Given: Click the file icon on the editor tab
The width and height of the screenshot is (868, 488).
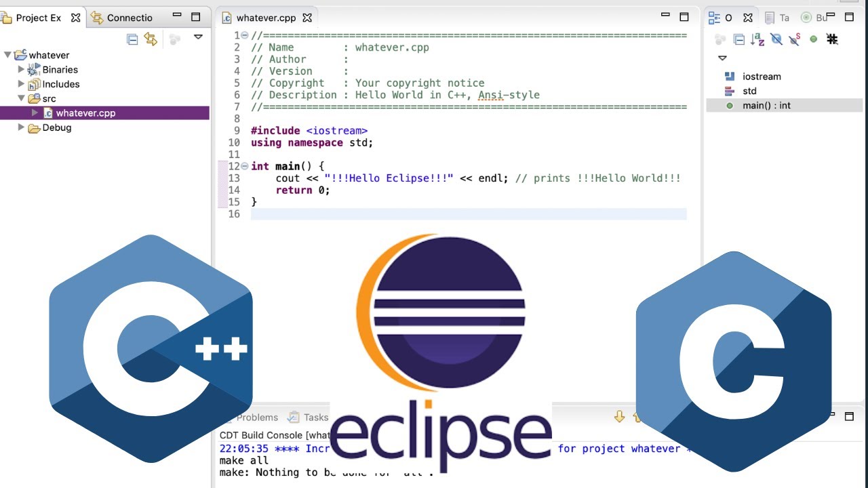Looking at the screenshot, I should click(226, 18).
